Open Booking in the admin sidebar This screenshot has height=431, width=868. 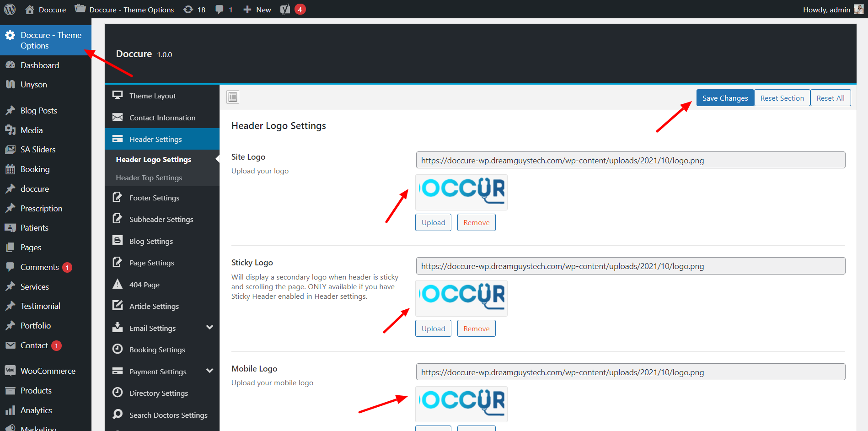[x=35, y=169]
